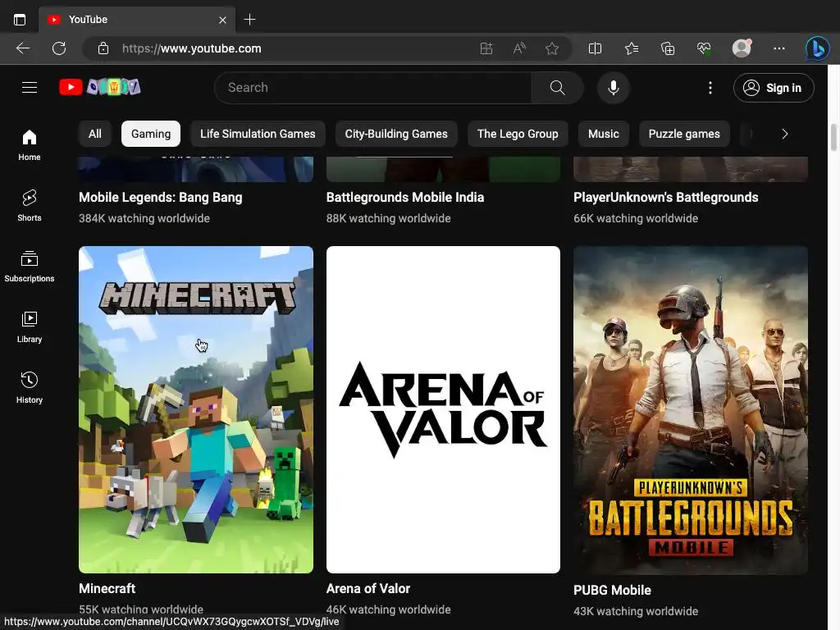Image resolution: width=840 pixels, height=630 pixels.
Task: Click the YouTube search field
Action: 373,87
